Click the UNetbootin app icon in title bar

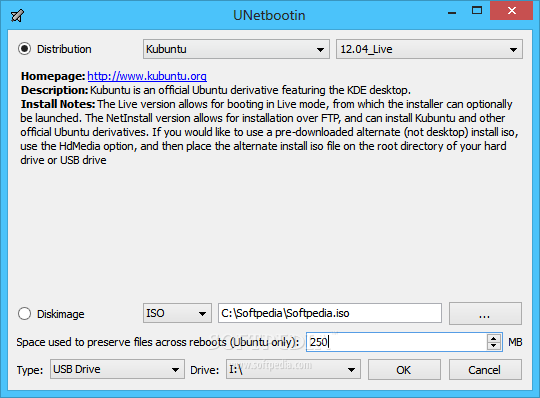(x=17, y=15)
